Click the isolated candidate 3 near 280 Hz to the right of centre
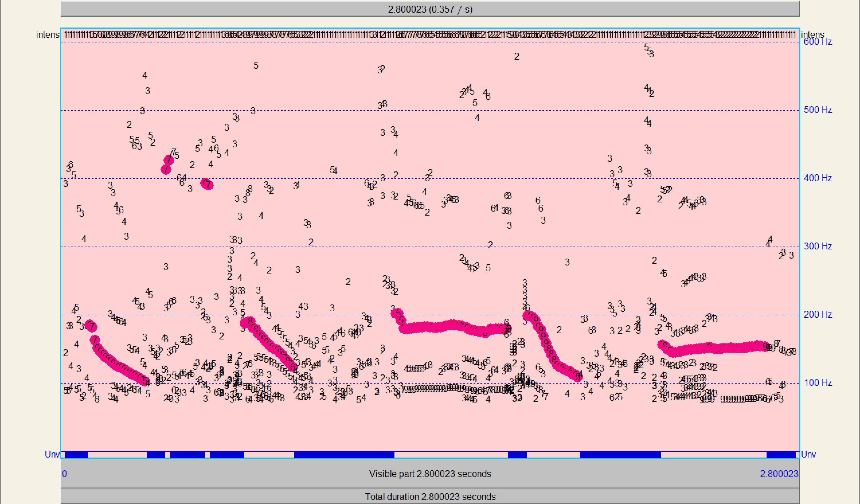 [567, 262]
